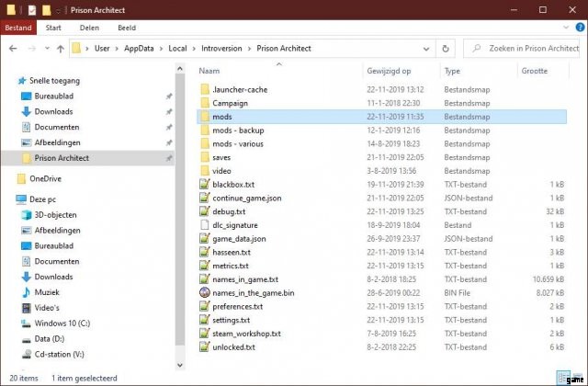The height and width of the screenshot is (386, 588).
Task: Select the saves folder icon
Action: point(205,157)
